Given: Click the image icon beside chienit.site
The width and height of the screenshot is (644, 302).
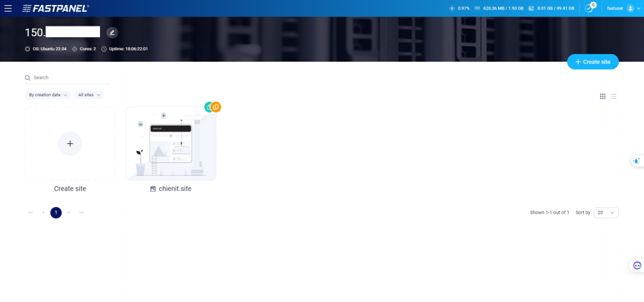Looking at the screenshot, I should point(153,189).
